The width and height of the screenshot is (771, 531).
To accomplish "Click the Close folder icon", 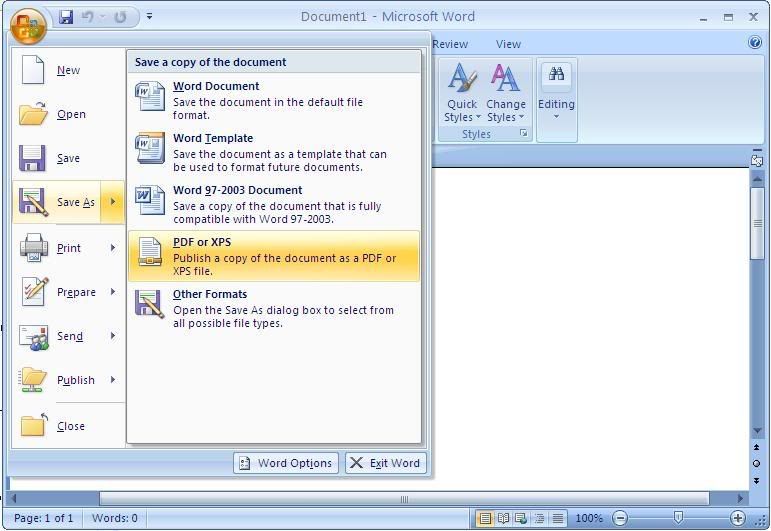I will pyautogui.click(x=33, y=424).
